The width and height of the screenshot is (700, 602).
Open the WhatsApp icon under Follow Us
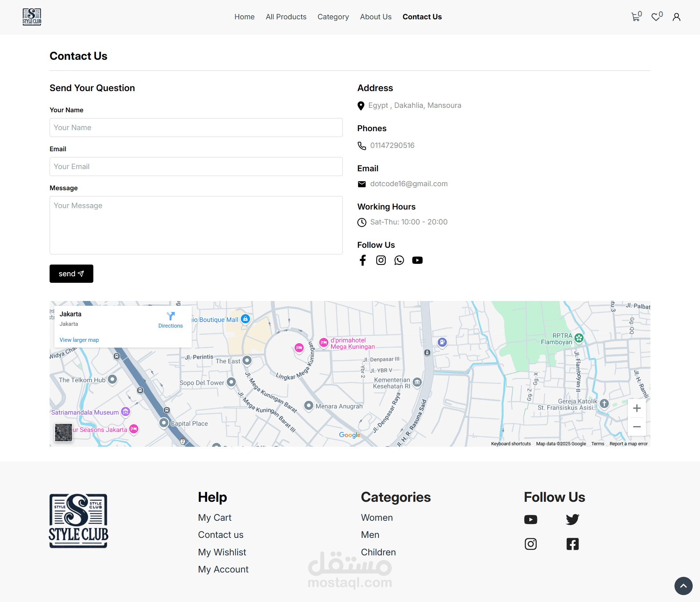point(399,260)
